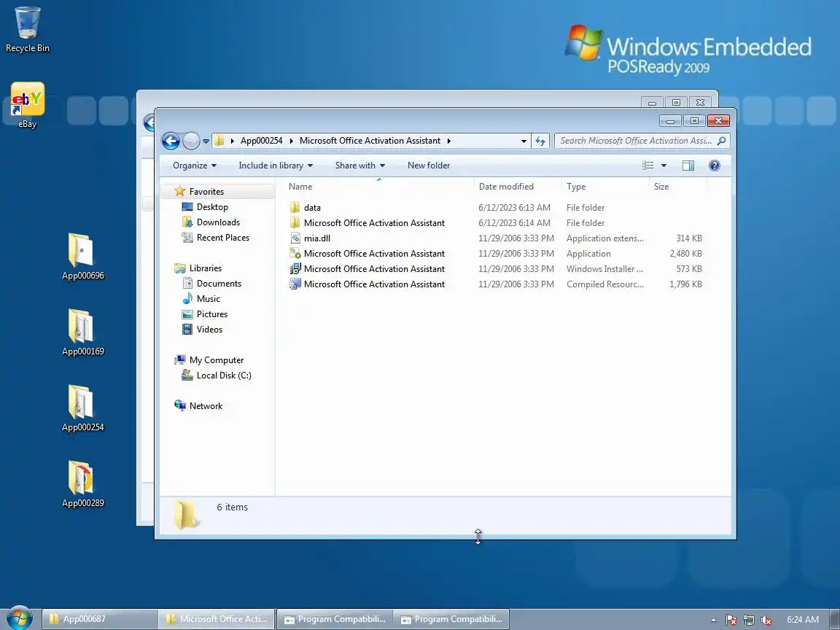
Task: Click the greyed Forward navigation button
Action: [x=191, y=141]
